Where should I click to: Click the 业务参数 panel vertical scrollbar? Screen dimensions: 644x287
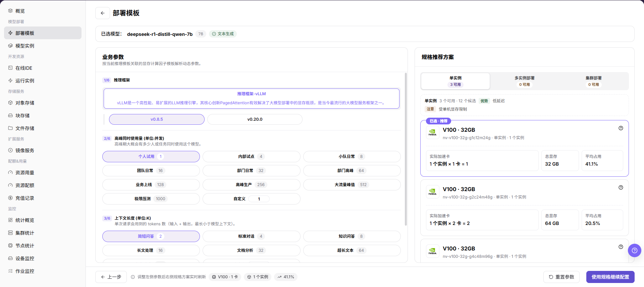click(406, 149)
